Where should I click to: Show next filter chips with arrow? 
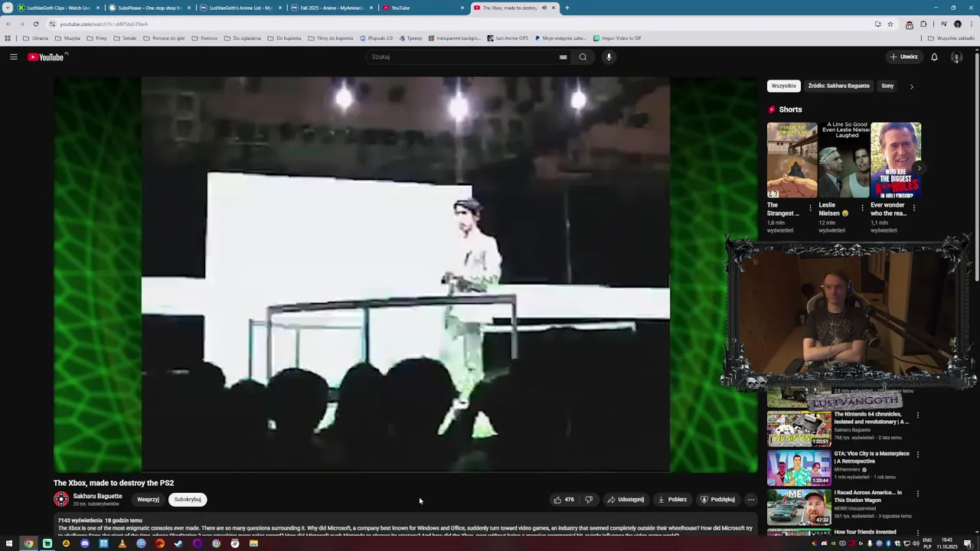click(x=911, y=86)
